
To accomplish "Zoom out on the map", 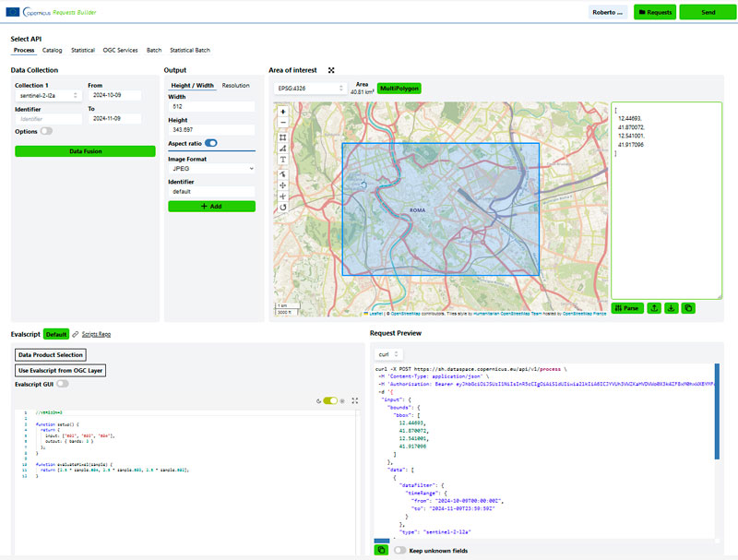I will (x=283, y=123).
